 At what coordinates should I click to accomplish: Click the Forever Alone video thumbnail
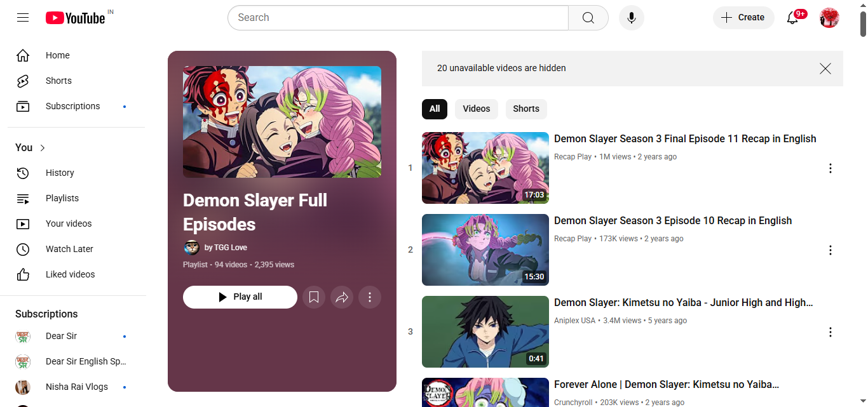pyautogui.click(x=485, y=392)
